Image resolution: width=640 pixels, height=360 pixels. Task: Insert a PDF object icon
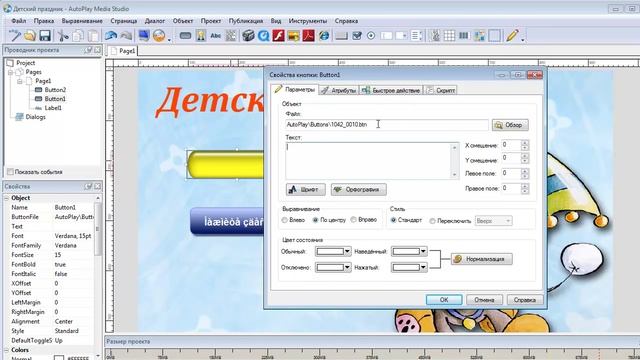tap(308, 36)
